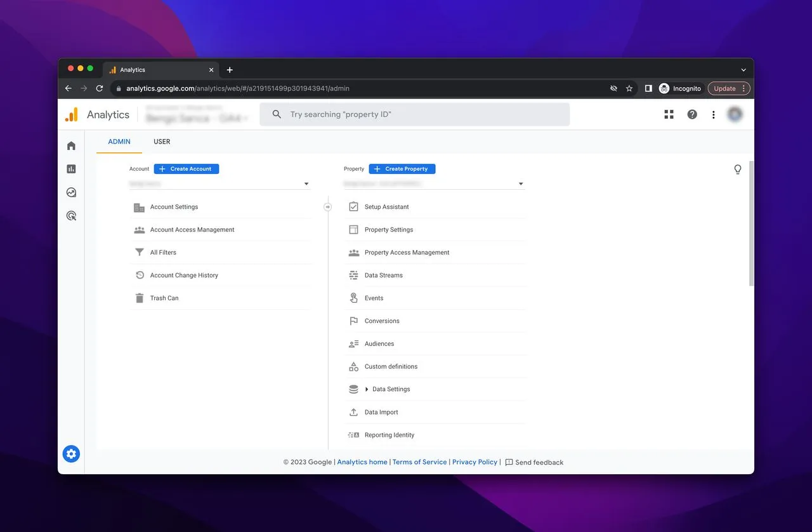Close the Analytics browser tab
Viewport: 812px width, 532px height.
[211, 70]
